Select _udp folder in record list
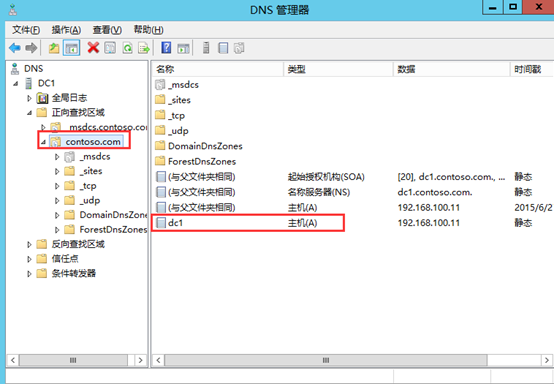554x384 pixels. coord(172,131)
